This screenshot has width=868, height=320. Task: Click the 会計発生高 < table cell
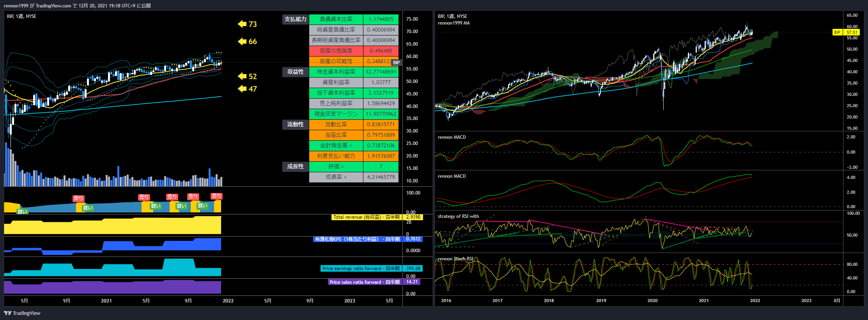click(336, 145)
